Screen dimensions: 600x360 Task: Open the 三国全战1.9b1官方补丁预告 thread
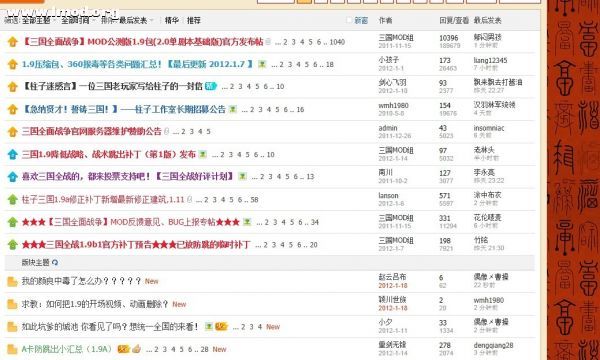pyautogui.click(x=136, y=244)
